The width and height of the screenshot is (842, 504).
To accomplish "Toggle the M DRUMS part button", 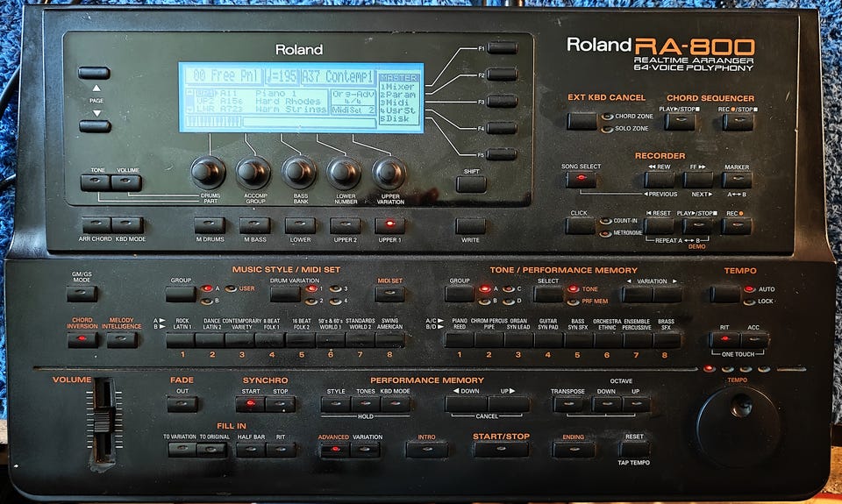I will click(210, 225).
